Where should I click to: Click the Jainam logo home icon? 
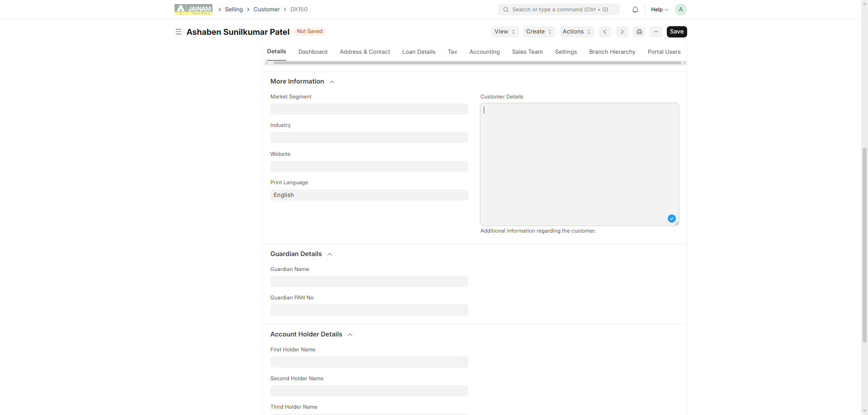tap(193, 9)
